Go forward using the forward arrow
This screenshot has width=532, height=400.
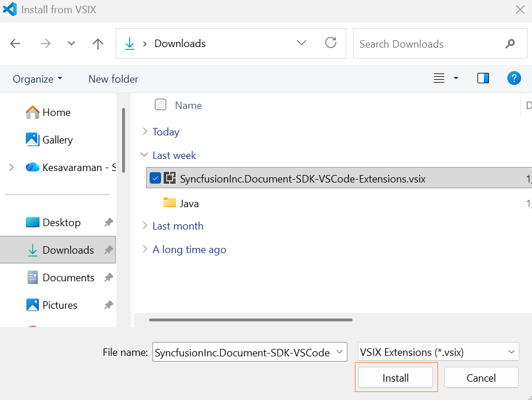pyautogui.click(x=45, y=44)
